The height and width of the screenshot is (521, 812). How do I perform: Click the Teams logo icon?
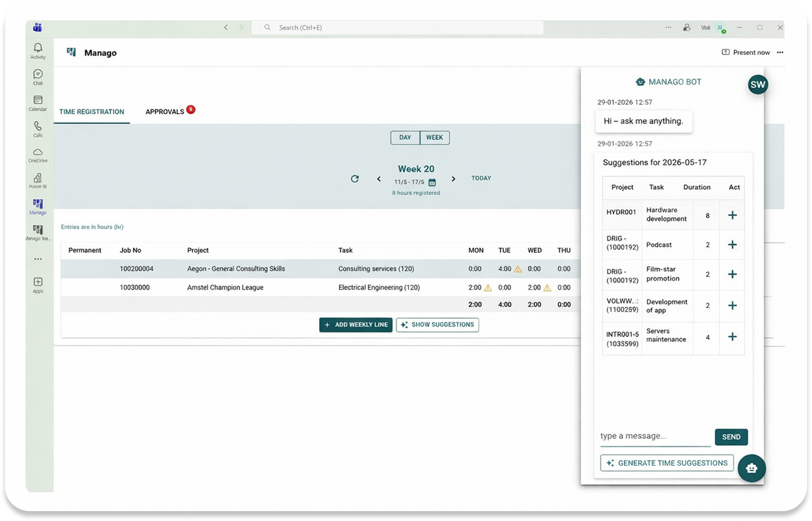click(x=38, y=27)
